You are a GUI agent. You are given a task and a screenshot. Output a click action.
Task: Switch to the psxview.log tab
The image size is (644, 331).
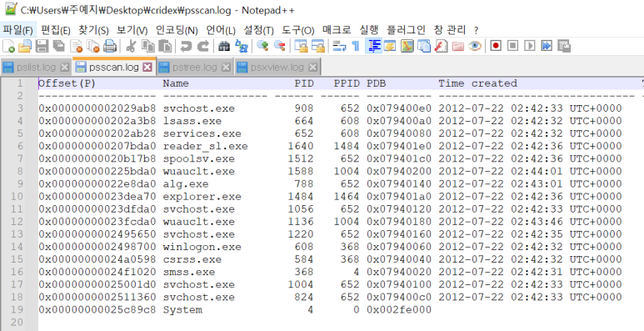coord(277,67)
